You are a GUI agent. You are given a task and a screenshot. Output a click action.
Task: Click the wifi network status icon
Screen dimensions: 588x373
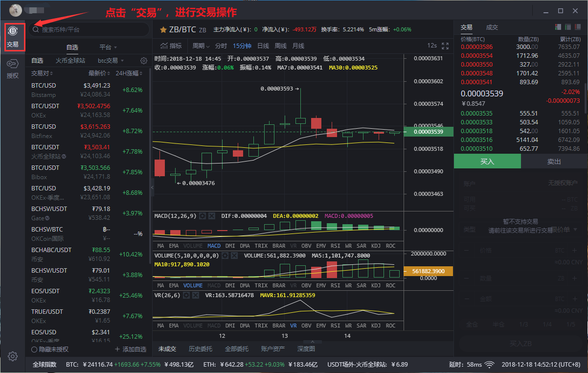coord(489,365)
